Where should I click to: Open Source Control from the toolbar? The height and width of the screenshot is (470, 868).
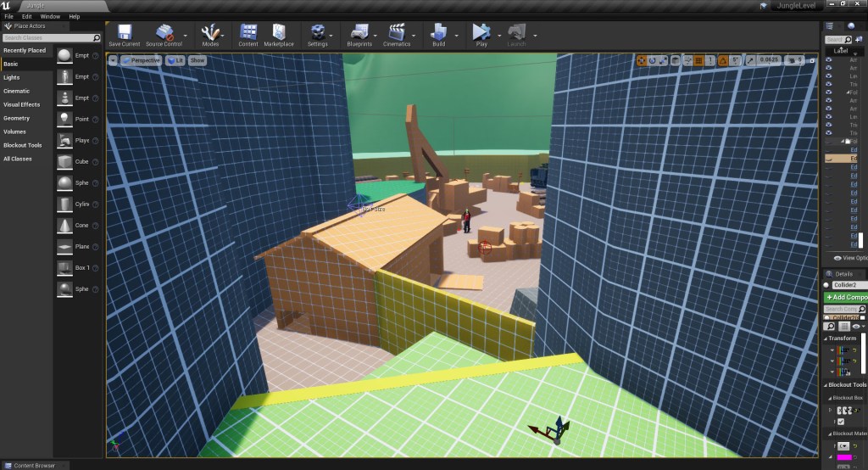point(164,34)
